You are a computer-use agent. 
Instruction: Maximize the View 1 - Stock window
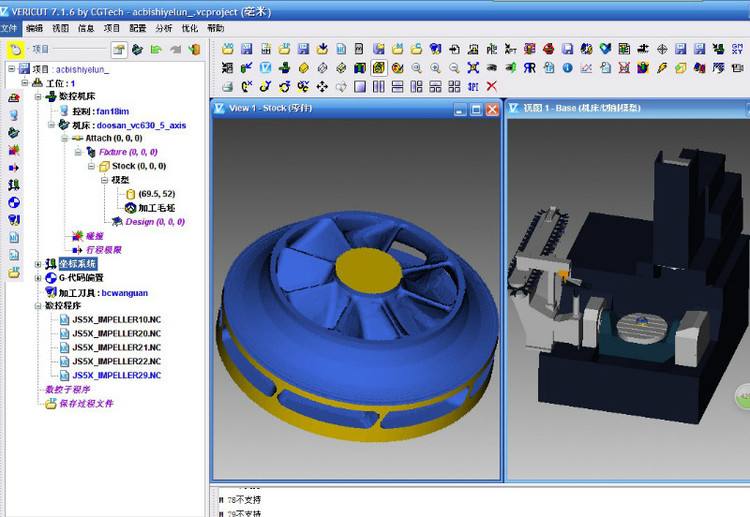point(475,109)
